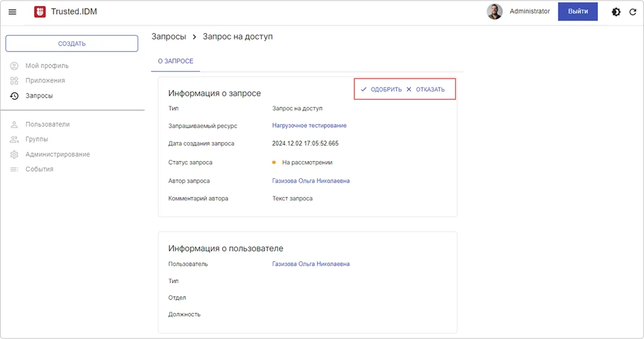Click the Газизова Ольга Николаевна author link
The width and height of the screenshot is (644, 339).
311,181
